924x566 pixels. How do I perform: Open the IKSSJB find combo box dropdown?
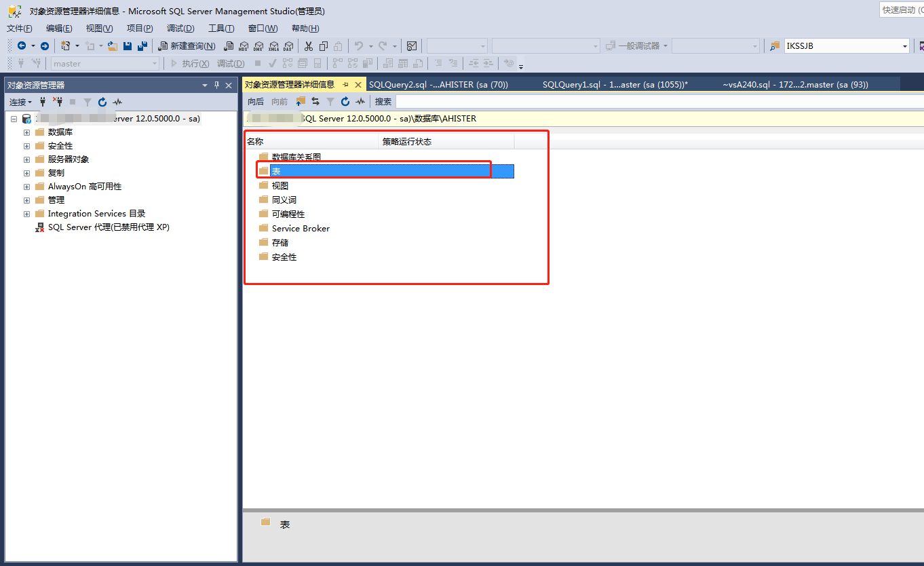905,46
